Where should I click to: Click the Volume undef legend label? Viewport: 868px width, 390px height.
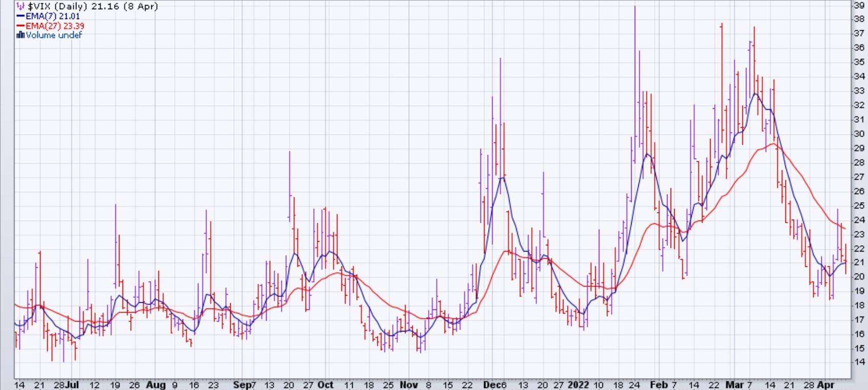54,35
